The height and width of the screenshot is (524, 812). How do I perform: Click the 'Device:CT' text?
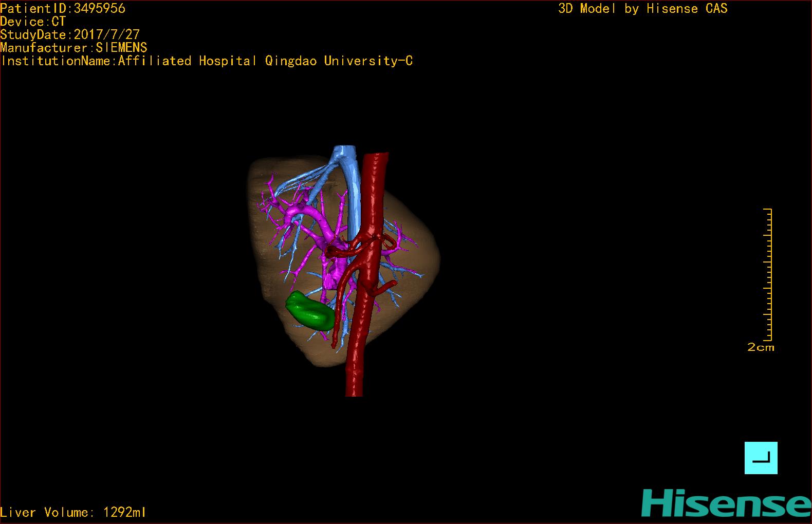point(33,22)
